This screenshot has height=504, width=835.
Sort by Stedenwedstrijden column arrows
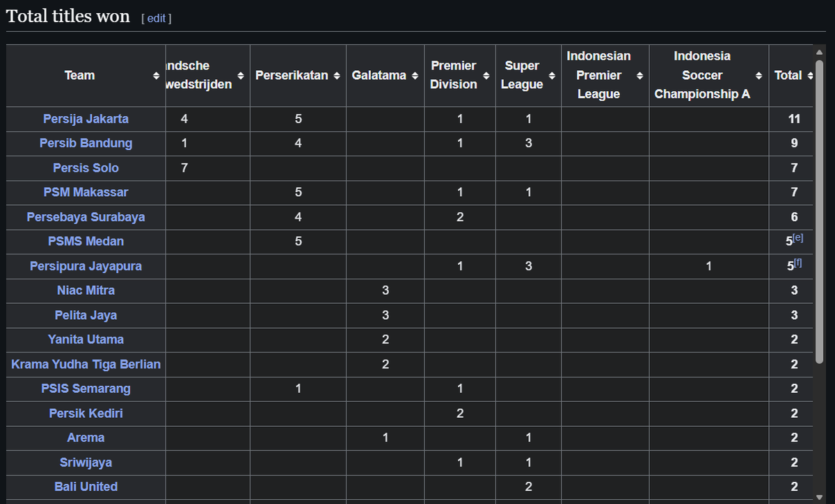pyautogui.click(x=241, y=76)
